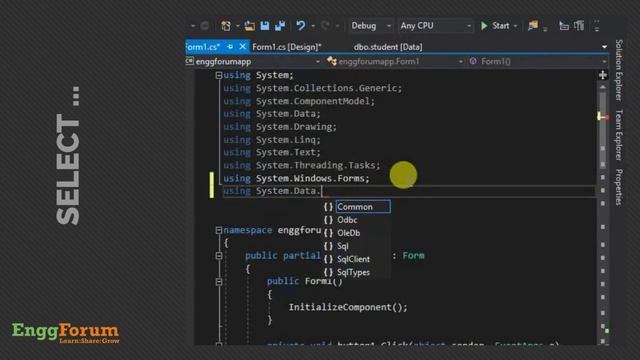Click the New Project toolbar icon
This screenshot has height=360, width=640.
pyautogui.click(x=226, y=26)
